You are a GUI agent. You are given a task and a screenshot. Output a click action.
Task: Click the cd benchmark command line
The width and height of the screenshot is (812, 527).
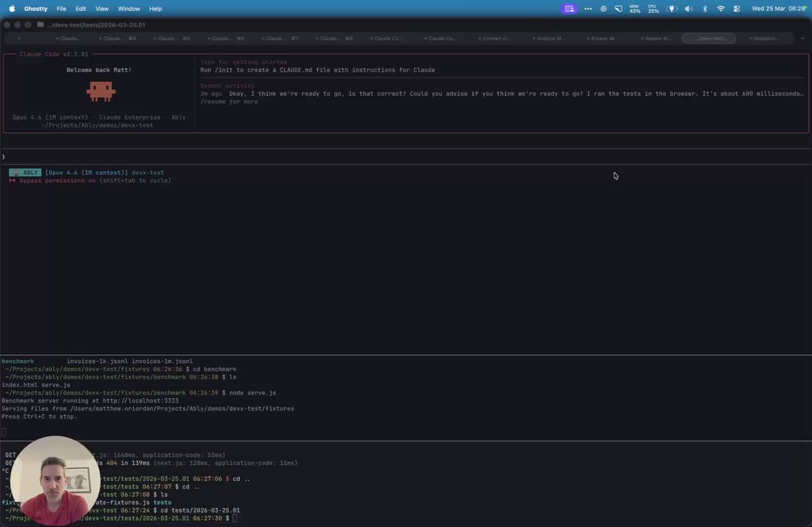(215, 369)
